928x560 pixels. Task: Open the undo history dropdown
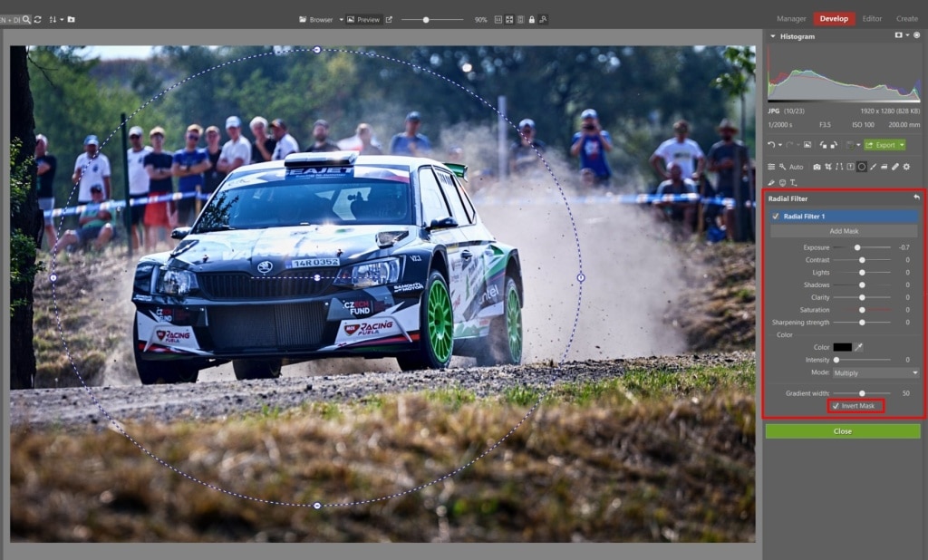point(780,144)
